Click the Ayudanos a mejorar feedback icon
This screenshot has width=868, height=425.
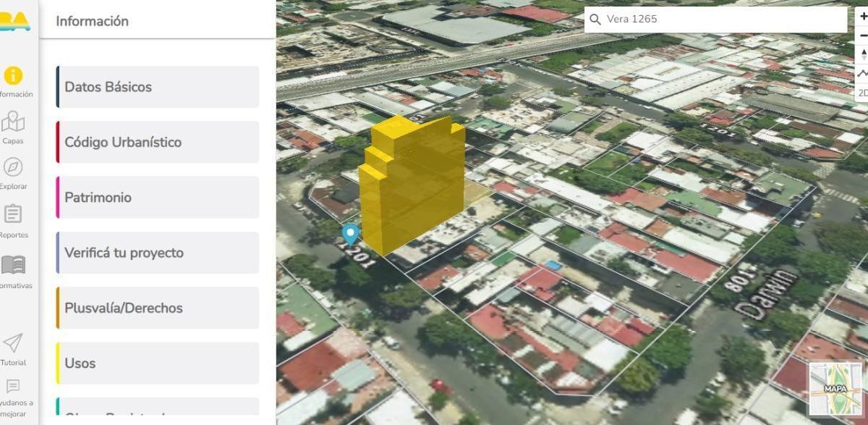[x=13, y=387]
